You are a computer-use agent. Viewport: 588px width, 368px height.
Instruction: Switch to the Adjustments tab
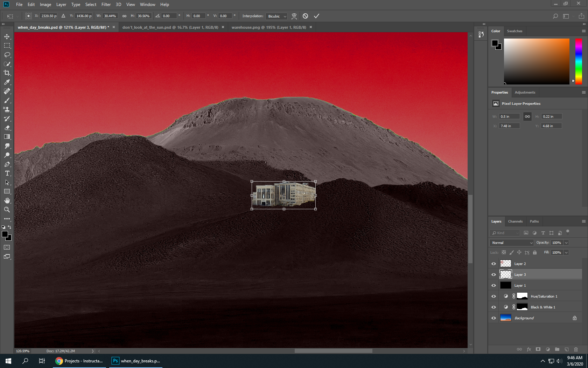click(x=525, y=93)
